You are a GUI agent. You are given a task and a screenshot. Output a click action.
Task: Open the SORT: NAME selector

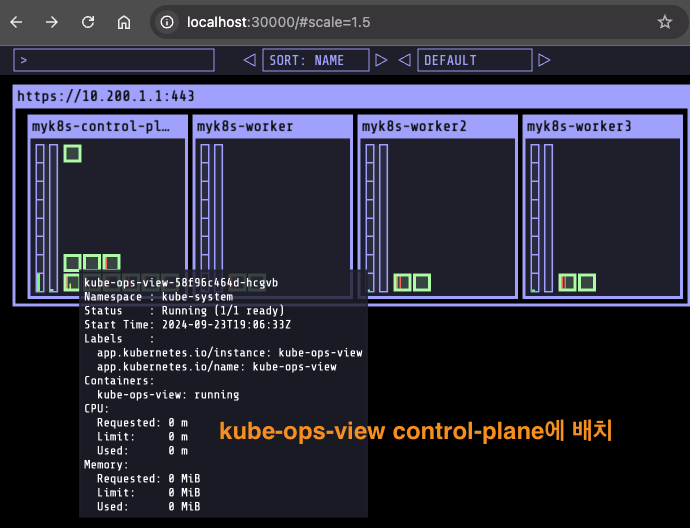(x=316, y=60)
